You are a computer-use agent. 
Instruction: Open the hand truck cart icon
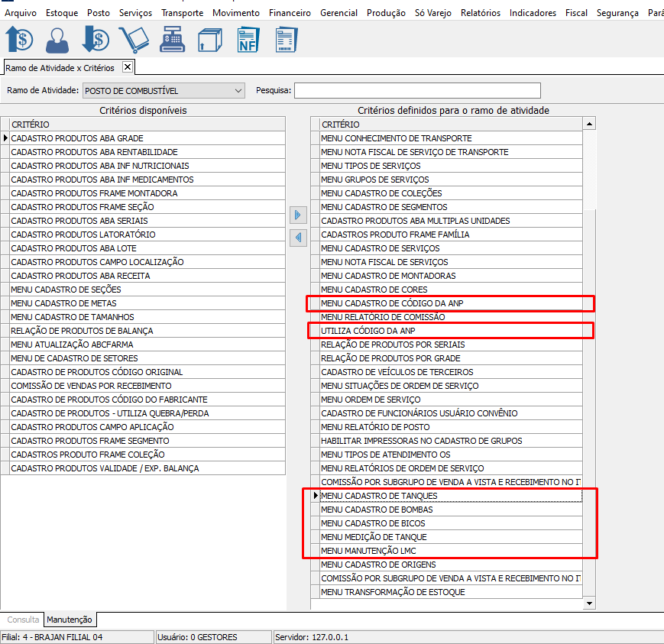pos(133,39)
